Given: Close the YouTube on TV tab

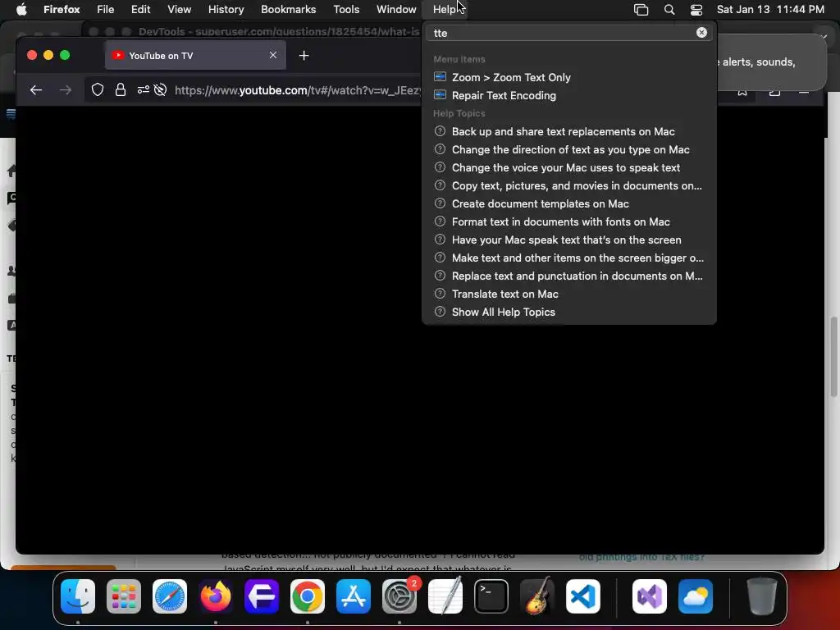Looking at the screenshot, I should pos(273,55).
